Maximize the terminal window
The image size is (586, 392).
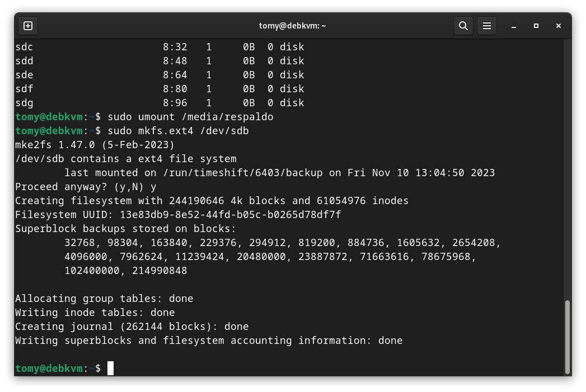[536, 26]
